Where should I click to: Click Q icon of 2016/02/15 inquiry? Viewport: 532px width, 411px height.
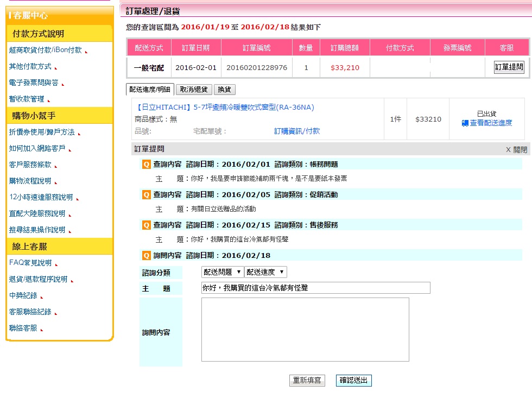click(x=146, y=225)
